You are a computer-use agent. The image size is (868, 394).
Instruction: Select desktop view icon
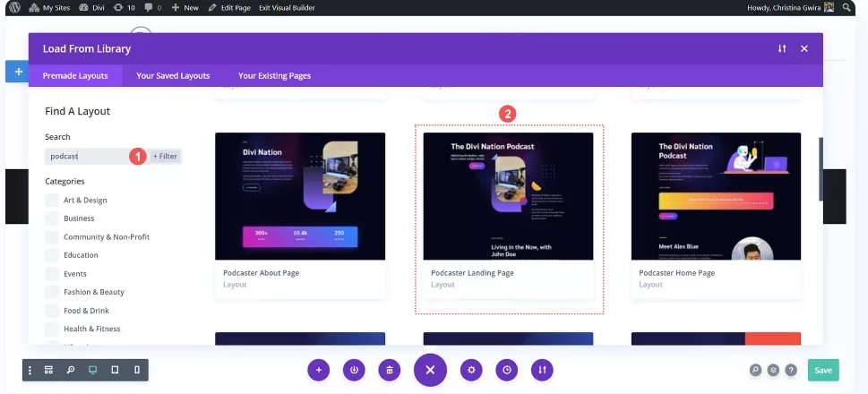click(x=92, y=370)
